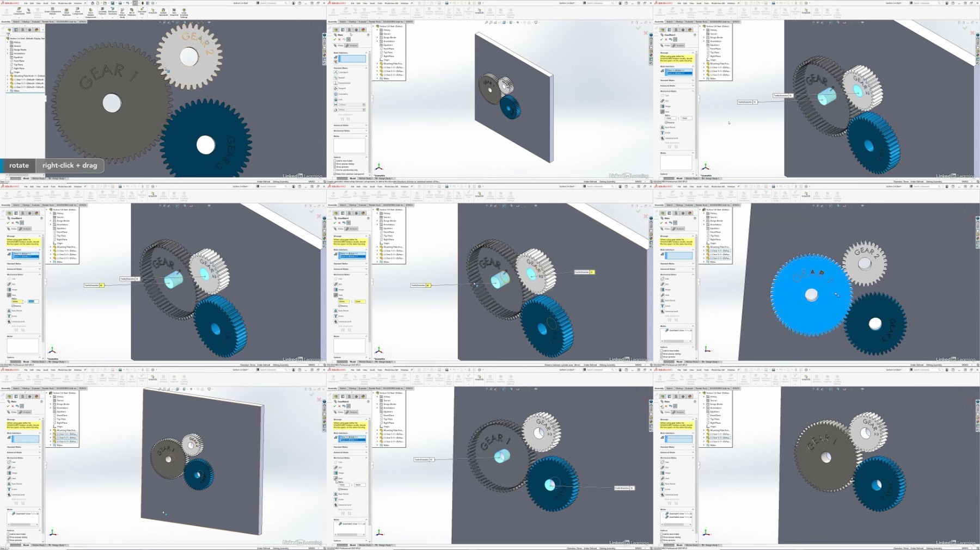
Task: Click the Home icon in the rotate-tip frame
Action: [x=93, y=3]
